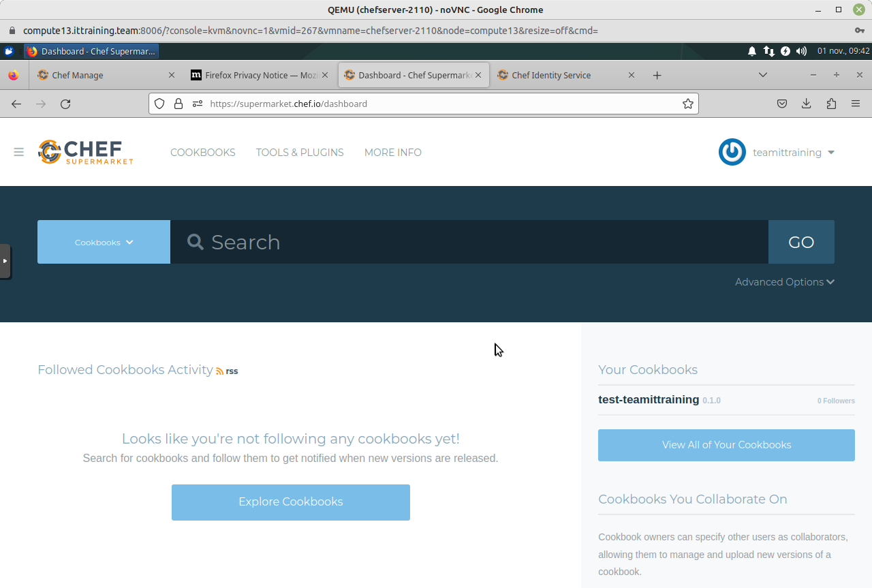This screenshot has width=872, height=588.
Task: Click the Chef Supermarket logo
Action: (x=85, y=152)
